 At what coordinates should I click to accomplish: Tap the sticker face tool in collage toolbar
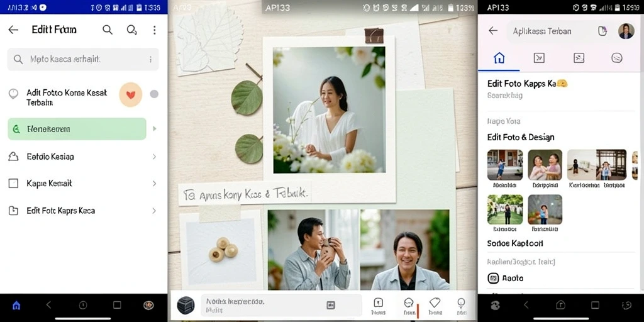pos(409,306)
